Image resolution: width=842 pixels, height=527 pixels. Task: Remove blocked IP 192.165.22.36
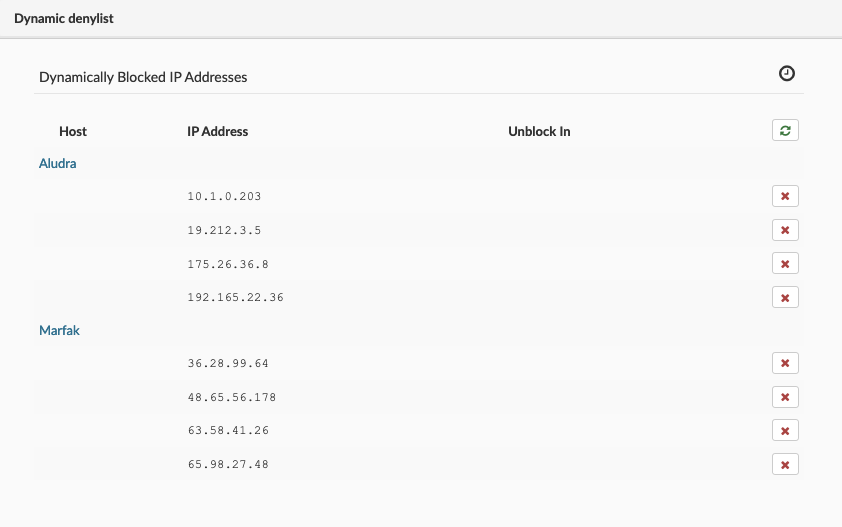tap(785, 297)
